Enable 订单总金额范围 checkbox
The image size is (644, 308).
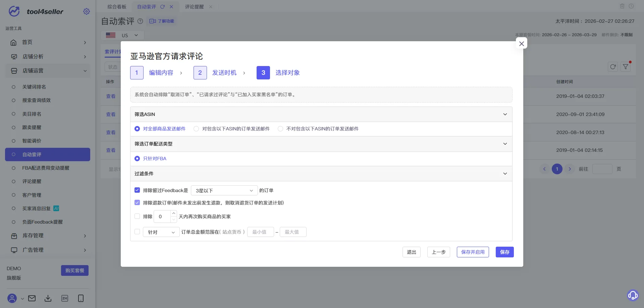pos(137,232)
